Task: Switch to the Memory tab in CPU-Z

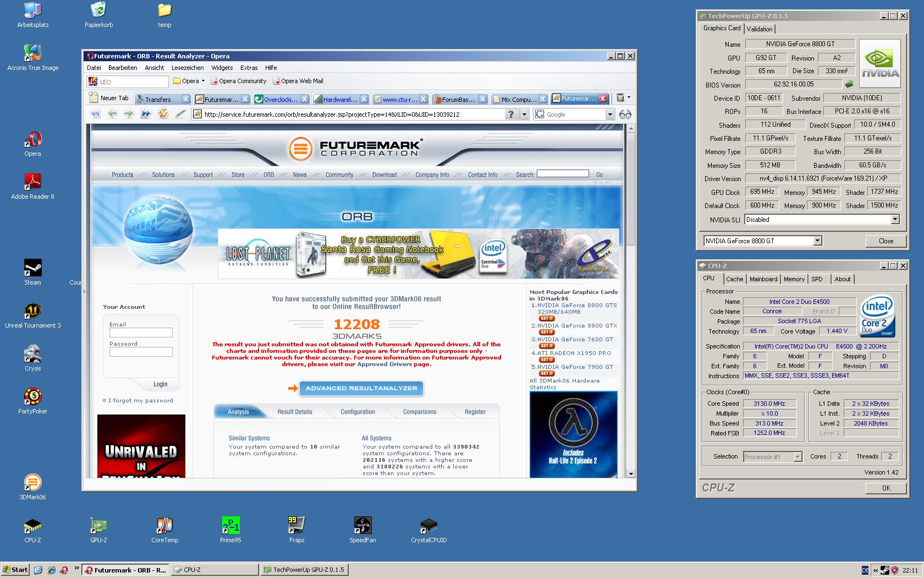Action: pos(794,279)
